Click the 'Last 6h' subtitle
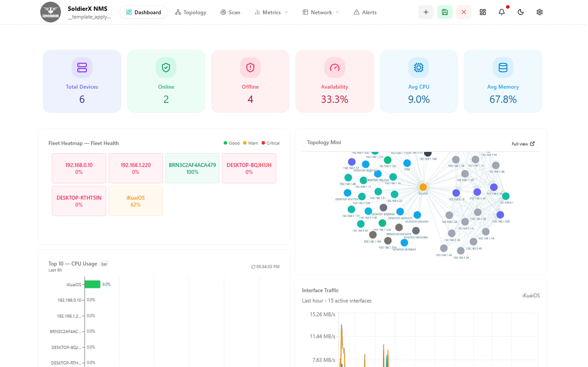The height and width of the screenshot is (367, 588). pyautogui.click(x=55, y=270)
